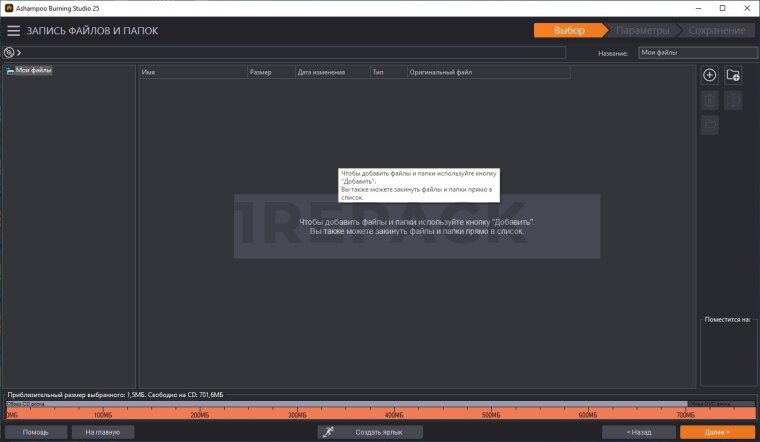The image size is (760, 442).
Task: Sort by Дата изменения column
Action: click(332, 72)
